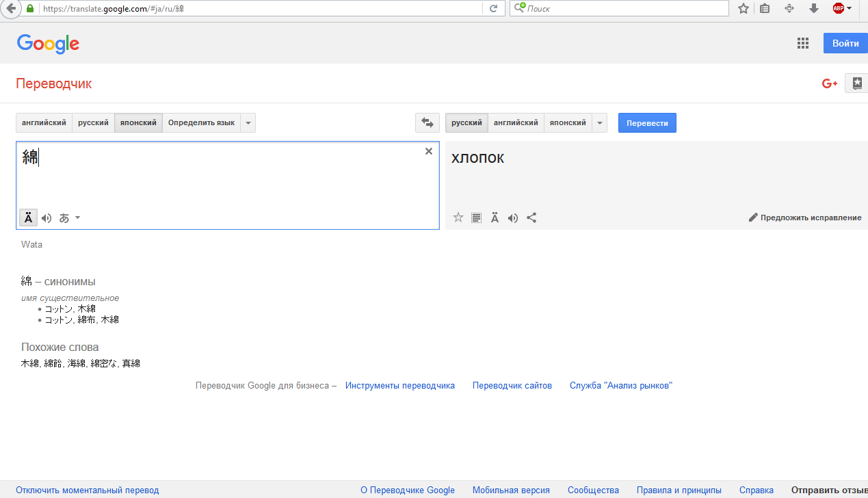The image size is (868, 498).
Task: Select английский as target language
Action: 516,123
